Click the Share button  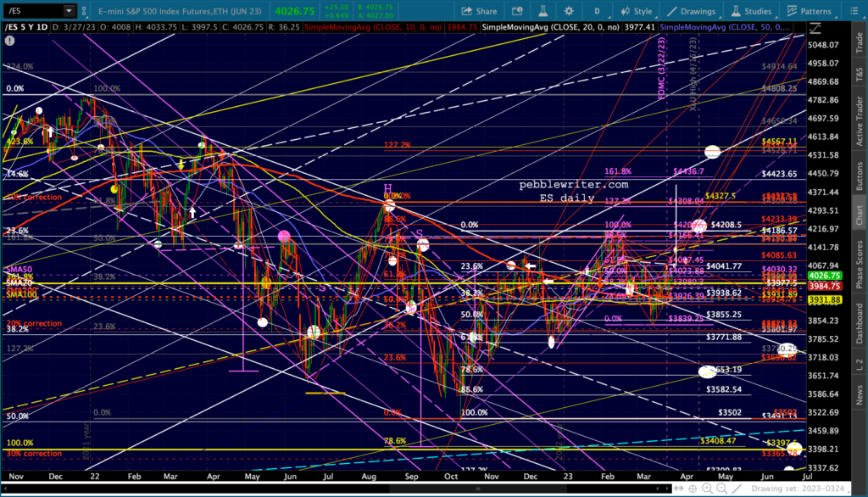[x=480, y=11]
